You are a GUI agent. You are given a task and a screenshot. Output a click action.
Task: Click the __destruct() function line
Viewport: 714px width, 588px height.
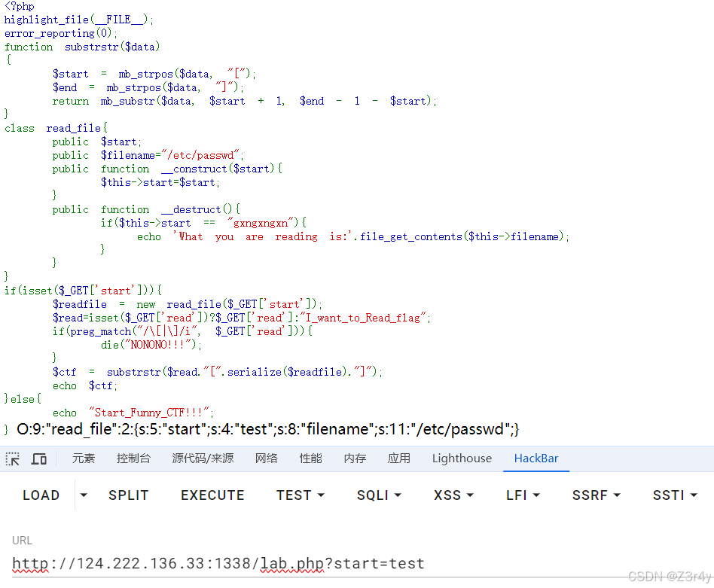(146, 209)
